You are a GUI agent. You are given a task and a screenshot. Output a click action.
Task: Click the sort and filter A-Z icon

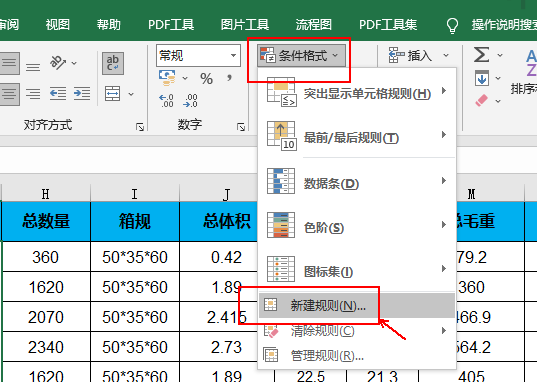click(531, 62)
